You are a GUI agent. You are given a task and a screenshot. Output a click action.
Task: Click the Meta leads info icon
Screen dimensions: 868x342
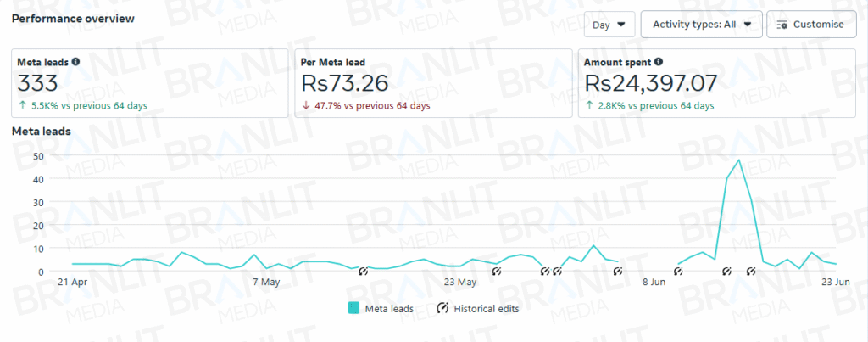pyautogui.click(x=75, y=61)
